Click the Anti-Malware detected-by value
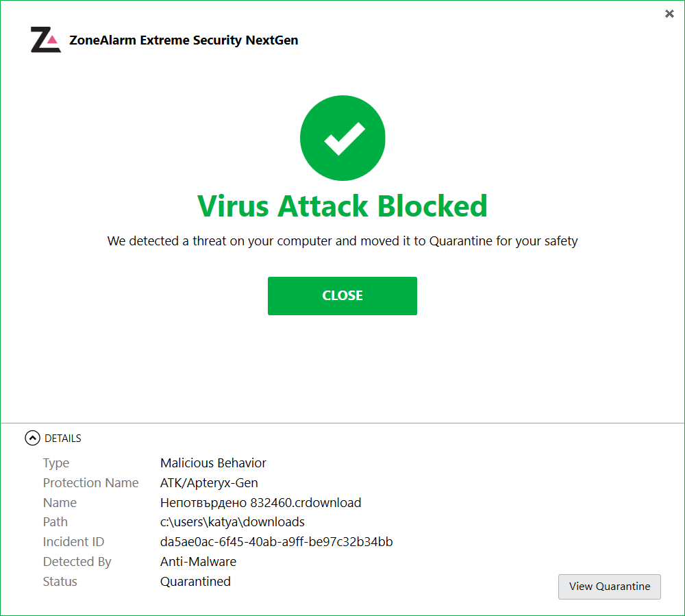 point(198,562)
